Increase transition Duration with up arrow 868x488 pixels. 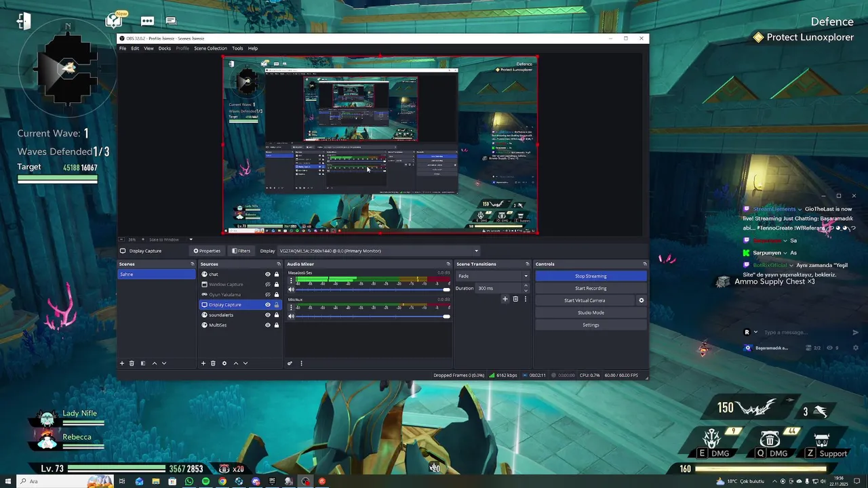[x=526, y=286]
